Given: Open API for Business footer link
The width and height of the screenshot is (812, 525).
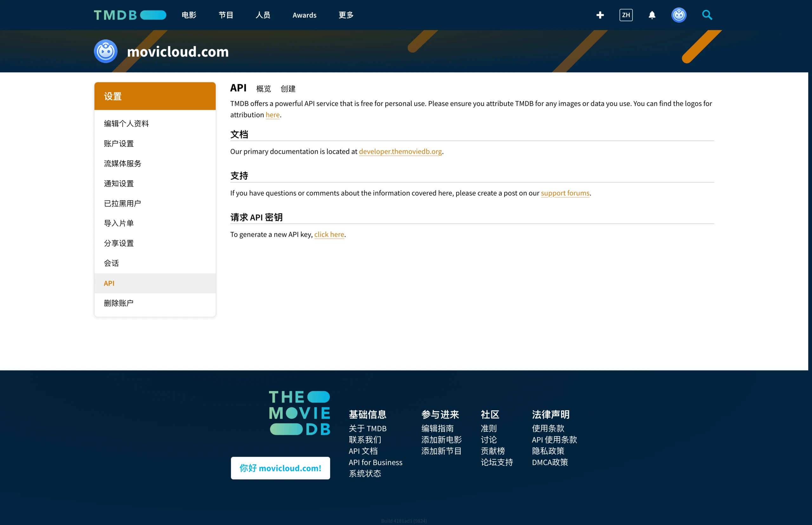Looking at the screenshot, I should (x=375, y=462).
